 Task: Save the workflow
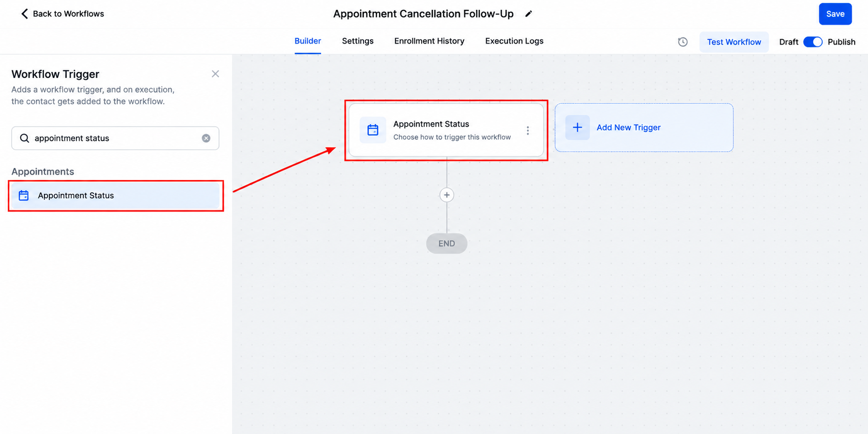835,14
